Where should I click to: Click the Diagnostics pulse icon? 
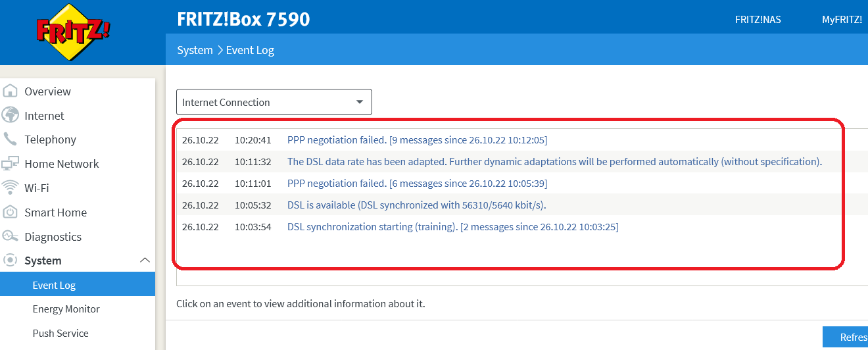tap(11, 236)
